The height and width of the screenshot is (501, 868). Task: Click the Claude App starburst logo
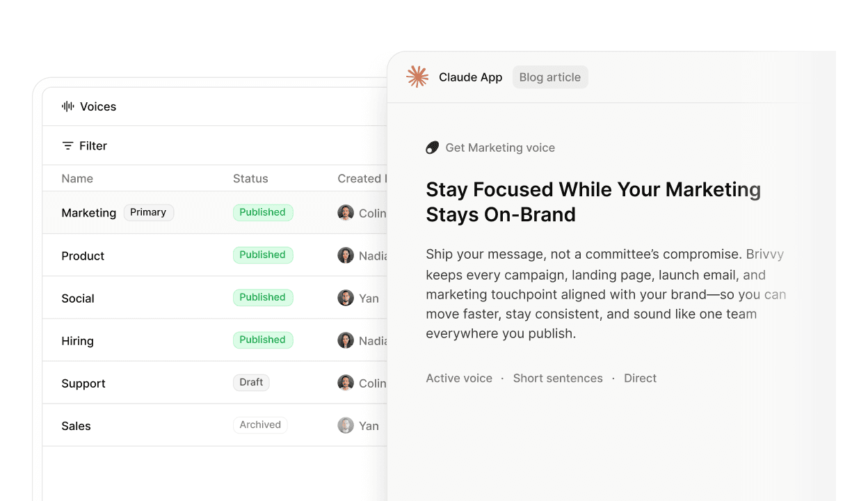click(417, 77)
